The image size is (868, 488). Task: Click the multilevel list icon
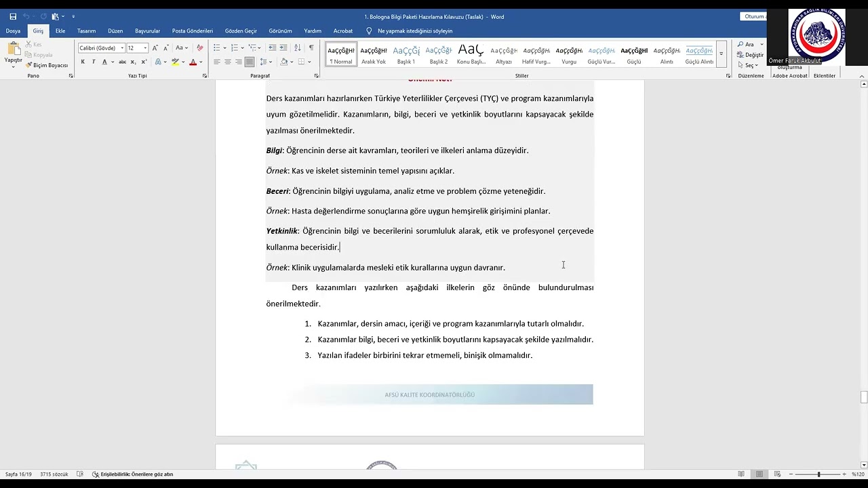(x=252, y=48)
